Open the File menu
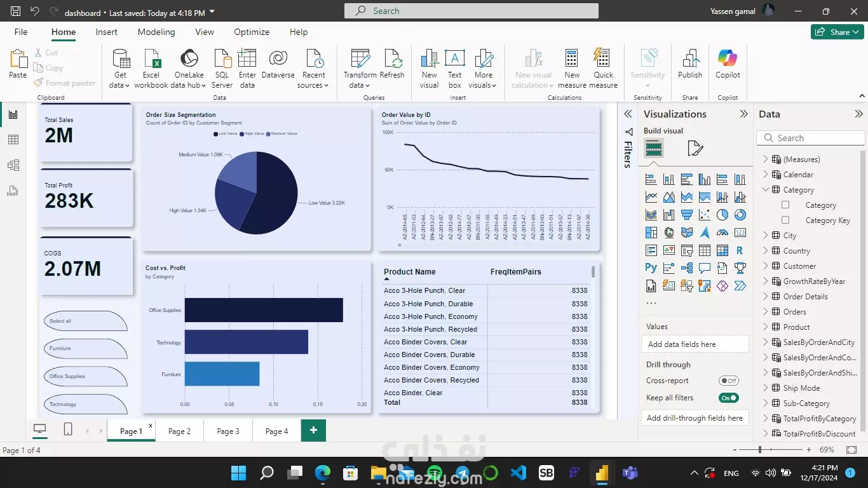This screenshot has height=488, width=868. coord(21,32)
